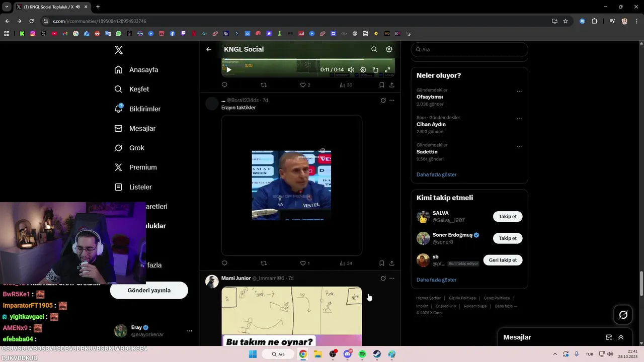Compose a new message in the Mesajlar drawer
Viewport: 644px width, 362px height.
609,337
